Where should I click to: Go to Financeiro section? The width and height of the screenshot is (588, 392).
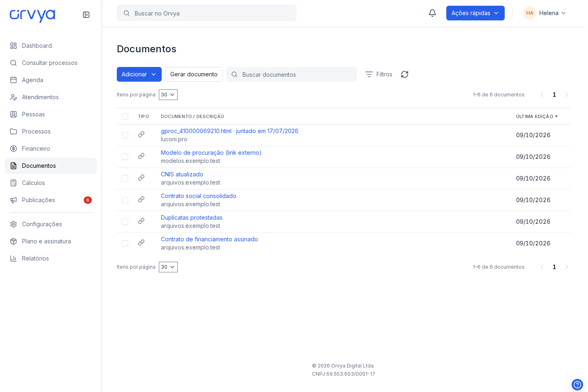[51, 149]
